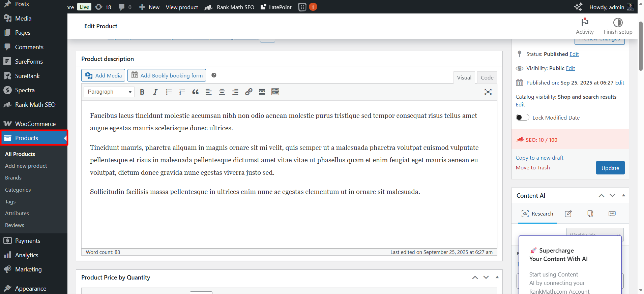Click the Move to Trash link
The height and width of the screenshot is (294, 644).
coord(532,168)
